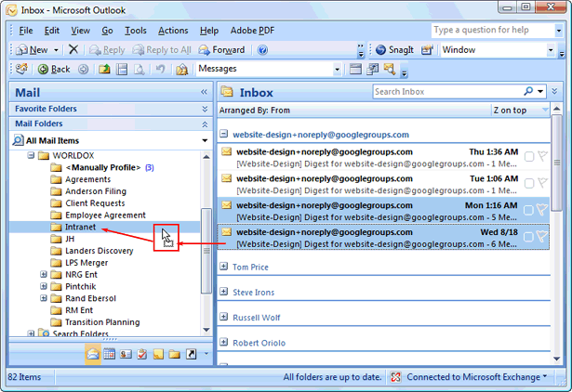Screen dimensions: 572x392
Task: Flag the Tue 1:06 AM message
Action: 542,183
